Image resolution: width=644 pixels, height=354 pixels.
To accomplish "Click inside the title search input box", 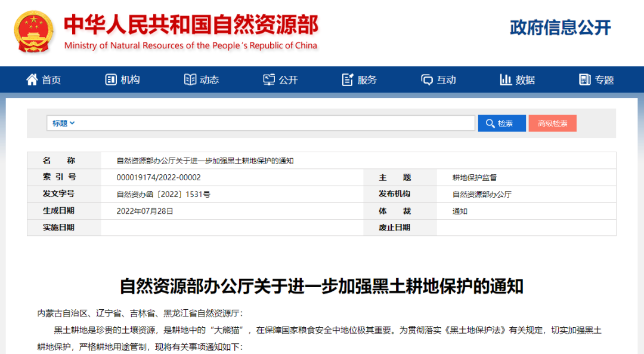I will tap(268, 123).
